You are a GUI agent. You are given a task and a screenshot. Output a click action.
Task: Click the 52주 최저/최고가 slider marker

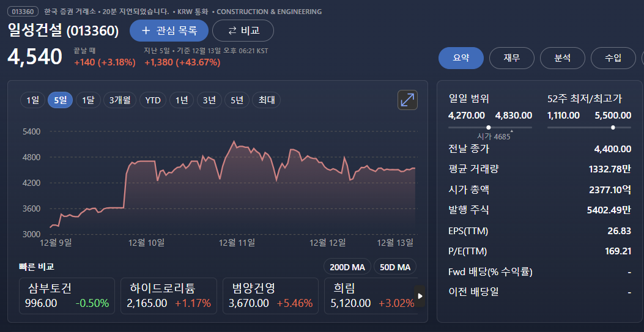pyautogui.click(x=613, y=127)
